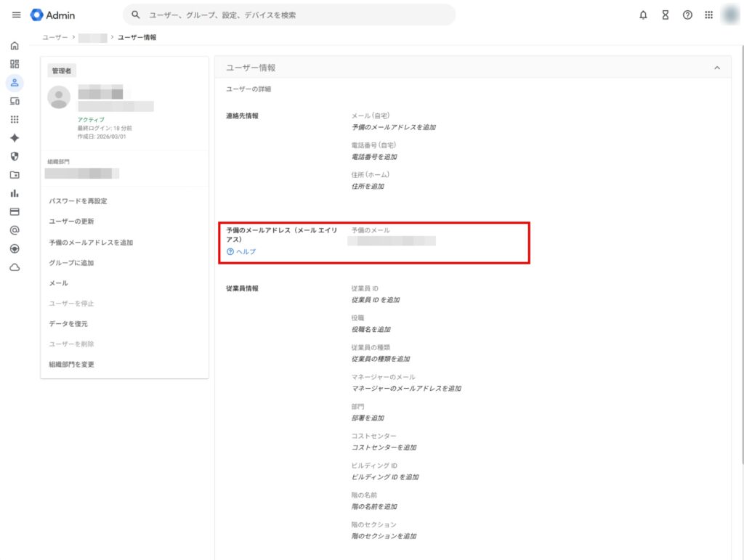Image resolution: width=744 pixels, height=560 pixels.
Task: Open the help question mark icon
Action: pos(686,15)
